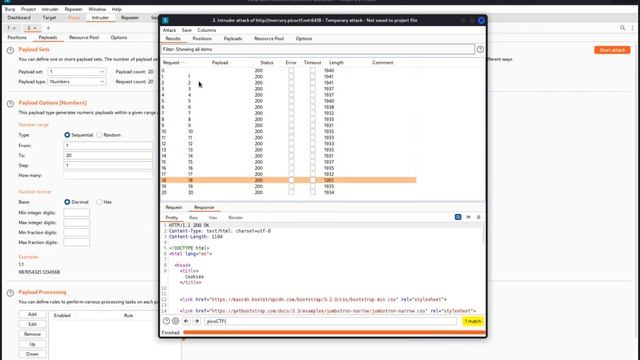Switch to Options tab in attack window
The height and width of the screenshot is (360, 640).
click(x=304, y=38)
